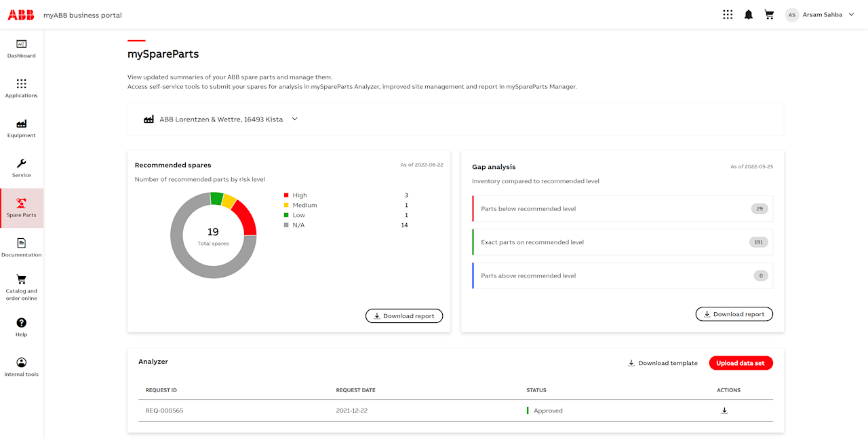Expand the ABB Lorentzen & Wettre site dropdown
The image size is (868, 439).
point(294,119)
